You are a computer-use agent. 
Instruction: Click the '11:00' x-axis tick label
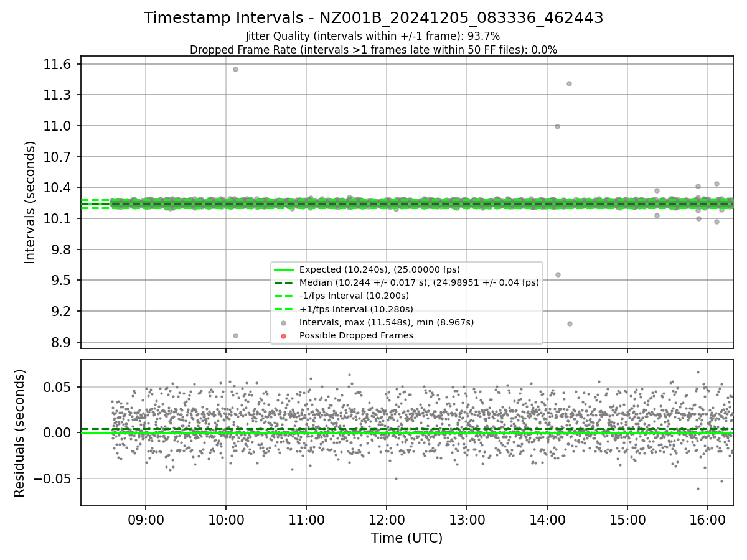pos(306,520)
